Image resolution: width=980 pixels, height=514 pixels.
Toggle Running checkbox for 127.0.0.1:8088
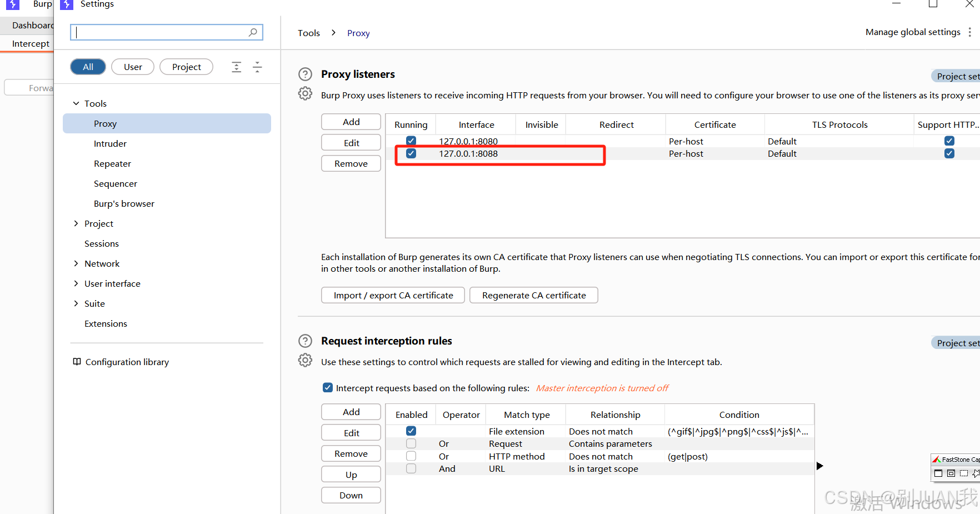point(411,153)
